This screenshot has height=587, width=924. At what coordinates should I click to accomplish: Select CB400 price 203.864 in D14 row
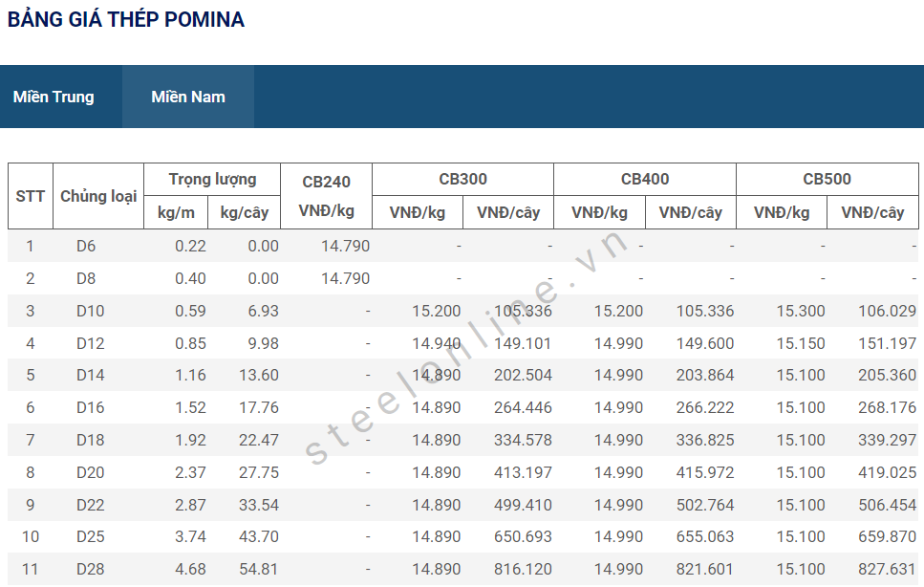(705, 375)
